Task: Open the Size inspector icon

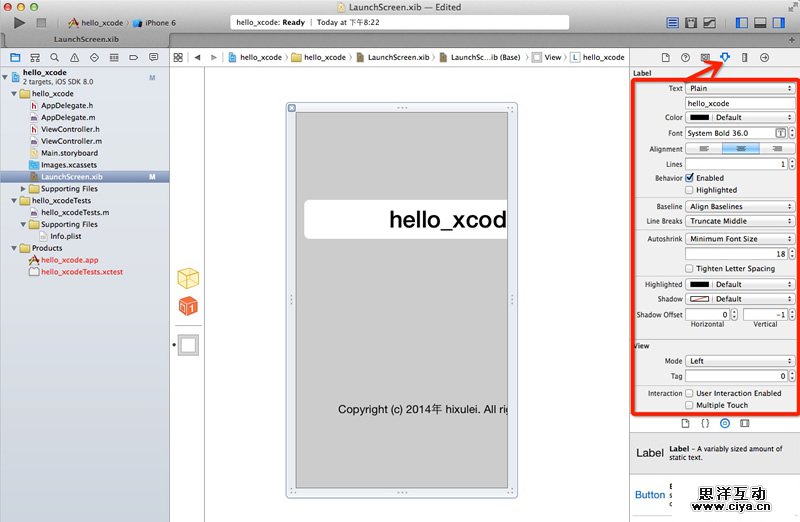Action: point(744,57)
